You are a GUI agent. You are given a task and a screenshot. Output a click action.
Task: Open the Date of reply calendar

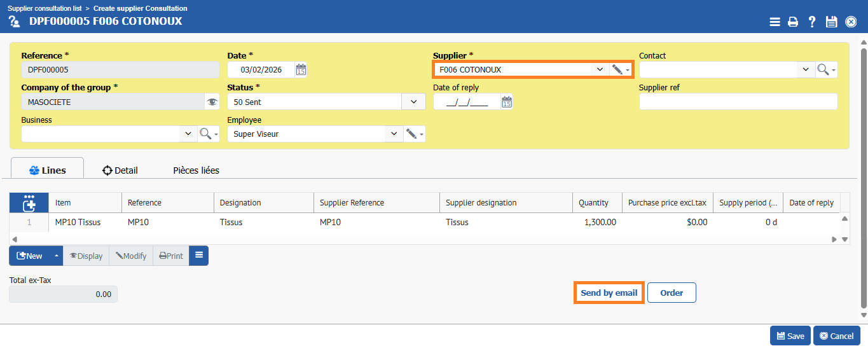tap(507, 102)
